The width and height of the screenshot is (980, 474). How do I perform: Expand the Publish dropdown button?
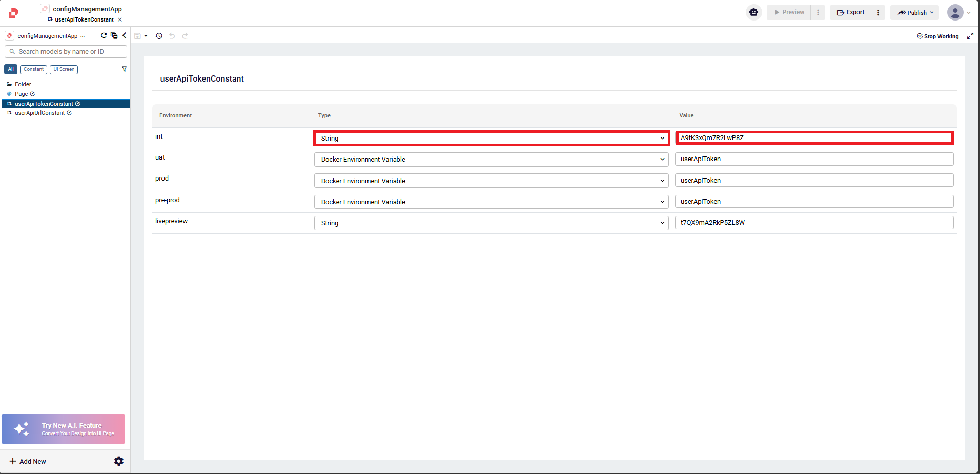(915, 13)
